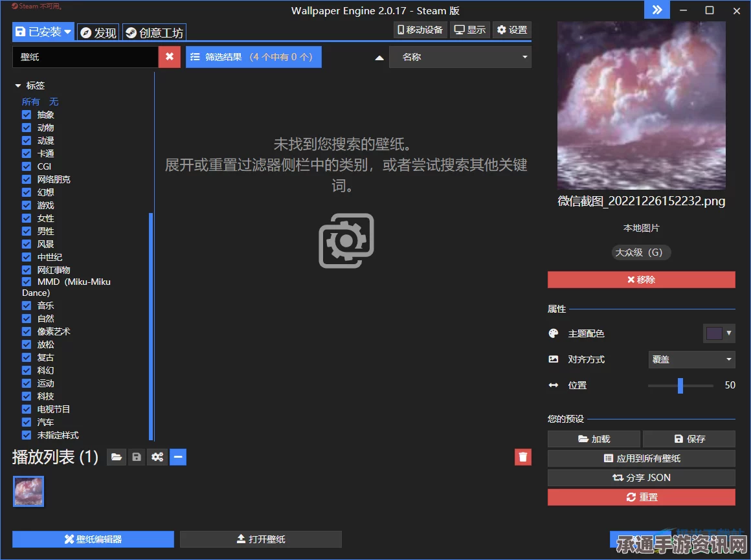Click the 本地图片 label
The height and width of the screenshot is (560, 751).
(642, 228)
